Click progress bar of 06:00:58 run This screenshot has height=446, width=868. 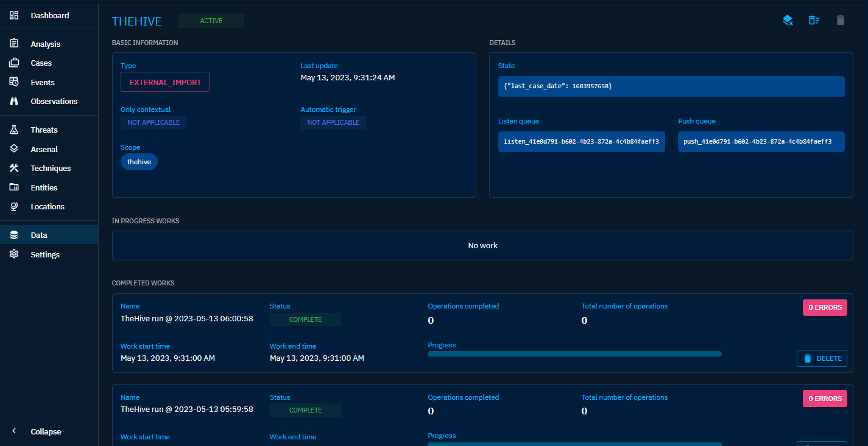pos(574,354)
